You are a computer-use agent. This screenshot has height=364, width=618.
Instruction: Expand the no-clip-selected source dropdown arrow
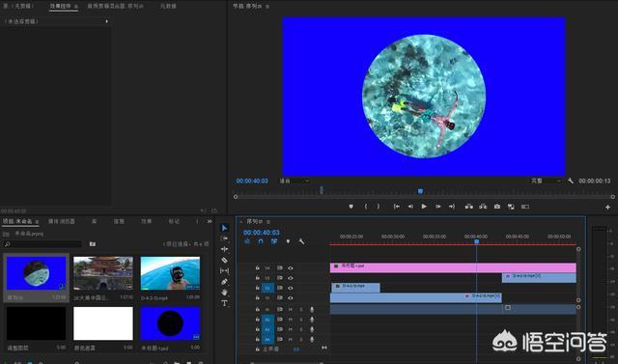tap(106, 21)
